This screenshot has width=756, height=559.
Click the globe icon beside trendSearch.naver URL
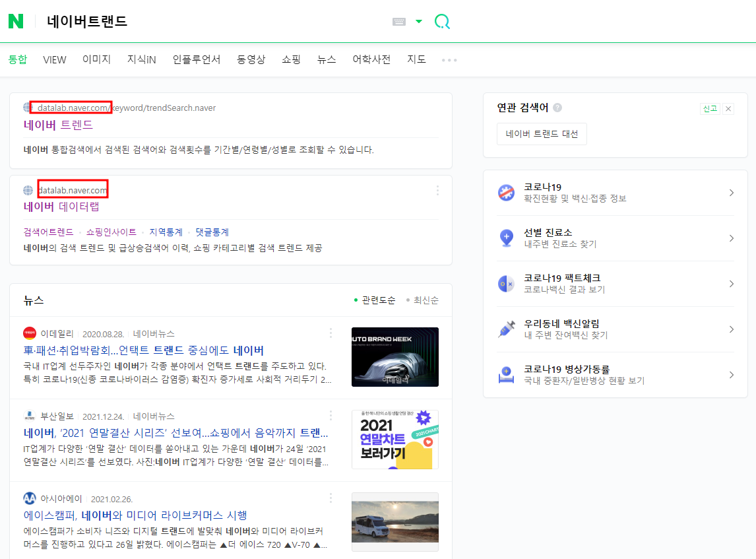(28, 108)
